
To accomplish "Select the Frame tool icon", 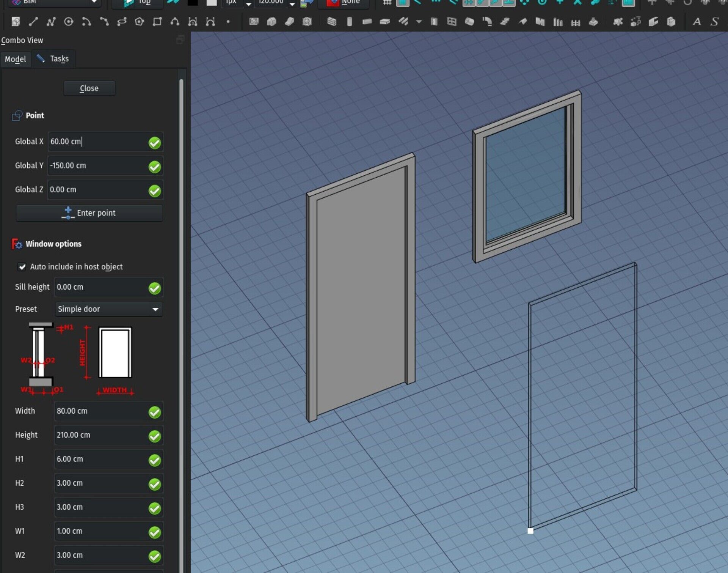I will point(558,22).
